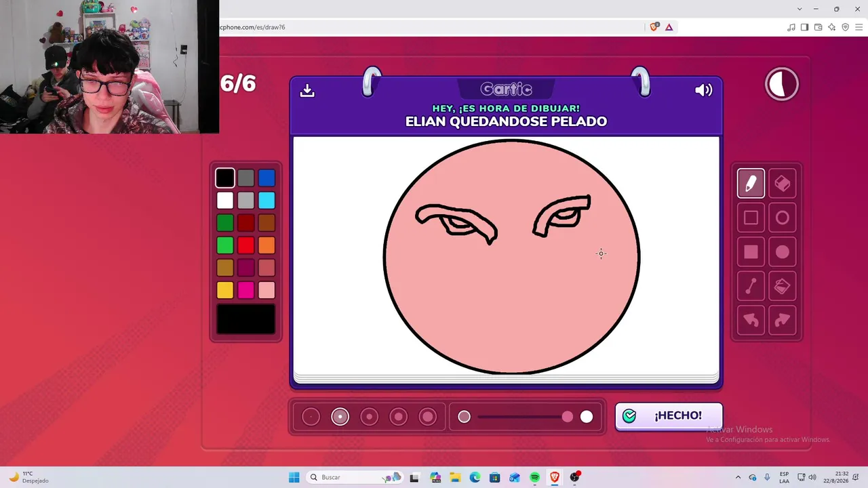
Task: Pick the hot pink color swatch
Action: [x=245, y=290]
